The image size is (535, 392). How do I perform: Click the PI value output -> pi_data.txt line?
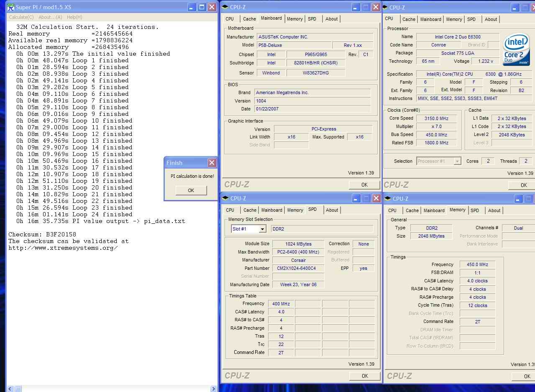[101, 221]
